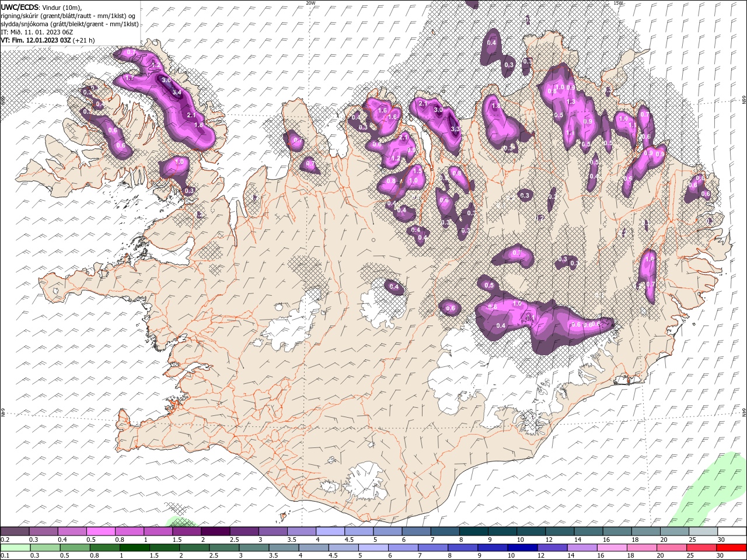Click upper legend darkest purple swatch at 2

(x=215, y=531)
